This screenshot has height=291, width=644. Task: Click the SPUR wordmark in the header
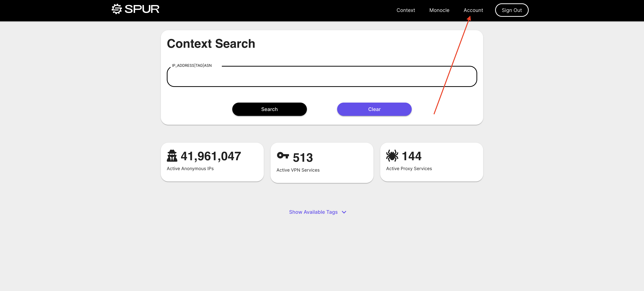click(142, 9)
